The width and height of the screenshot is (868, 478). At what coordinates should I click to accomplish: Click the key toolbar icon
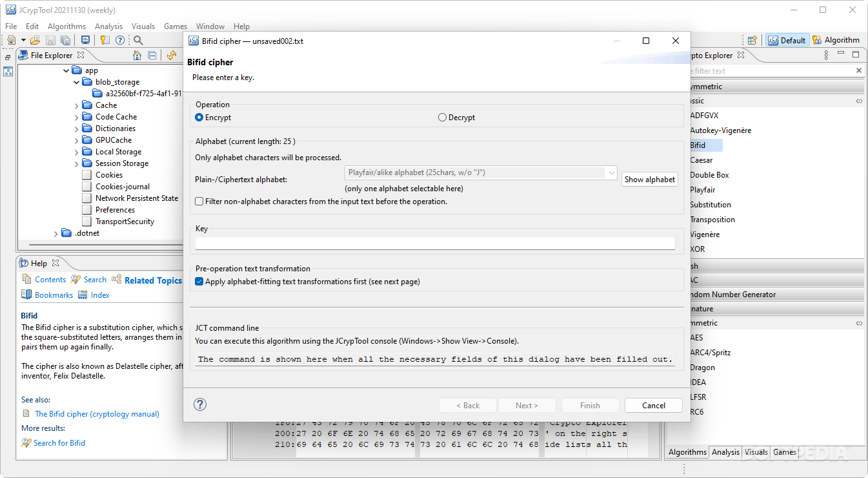tap(105, 40)
